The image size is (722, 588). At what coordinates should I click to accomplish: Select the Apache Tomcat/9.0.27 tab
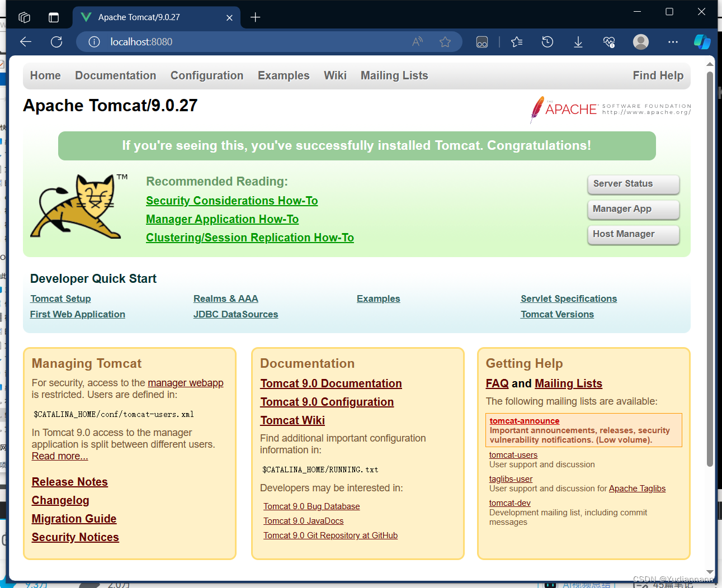[x=156, y=17]
